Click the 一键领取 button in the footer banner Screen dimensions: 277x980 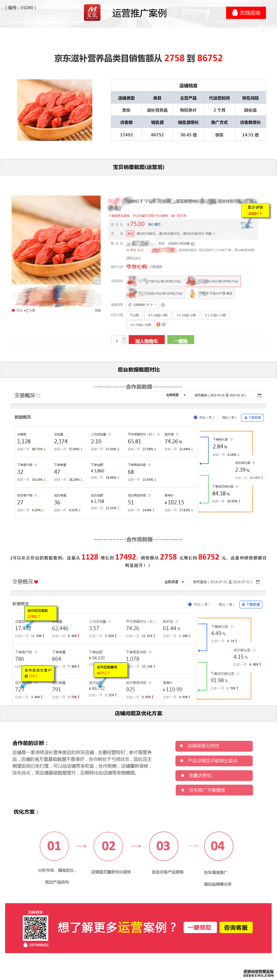pyautogui.click(x=200, y=927)
